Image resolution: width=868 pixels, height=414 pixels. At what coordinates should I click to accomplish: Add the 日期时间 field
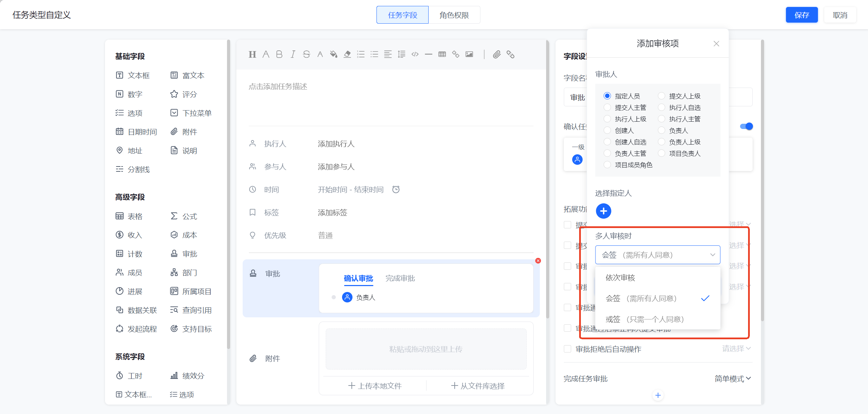click(136, 132)
